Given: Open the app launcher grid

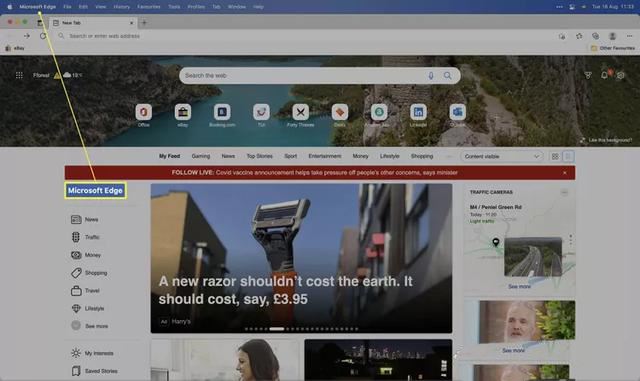Looking at the screenshot, I should click(x=19, y=75).
